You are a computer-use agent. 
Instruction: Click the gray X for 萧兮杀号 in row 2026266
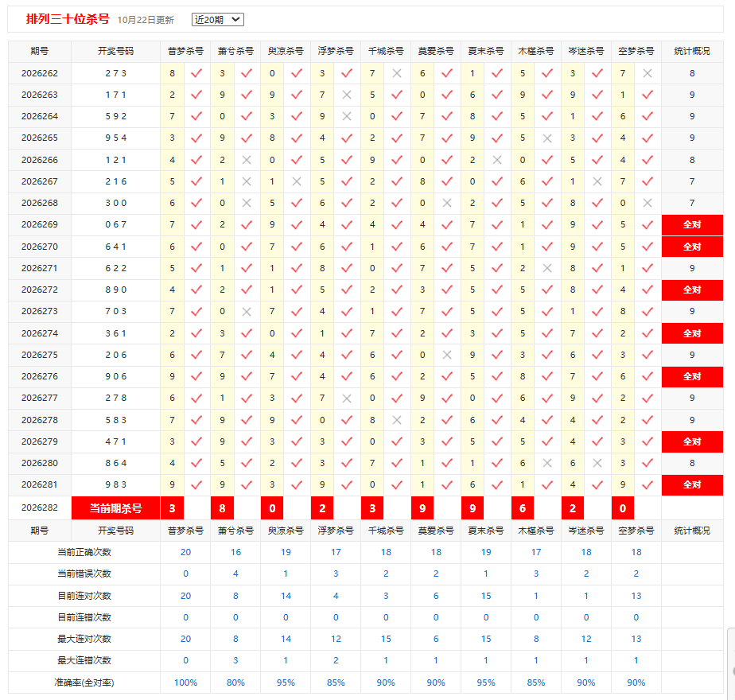pos(247,160)
